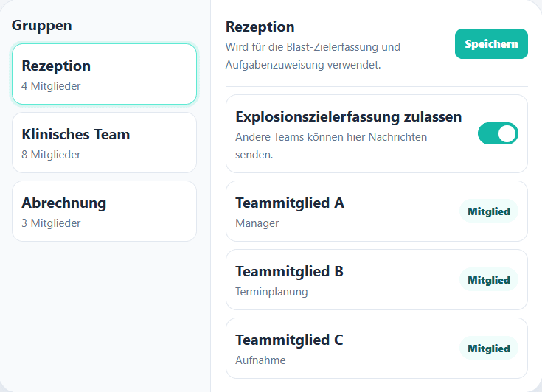
Task: Open the Teammitglied B entry
Action: point(376,280)
